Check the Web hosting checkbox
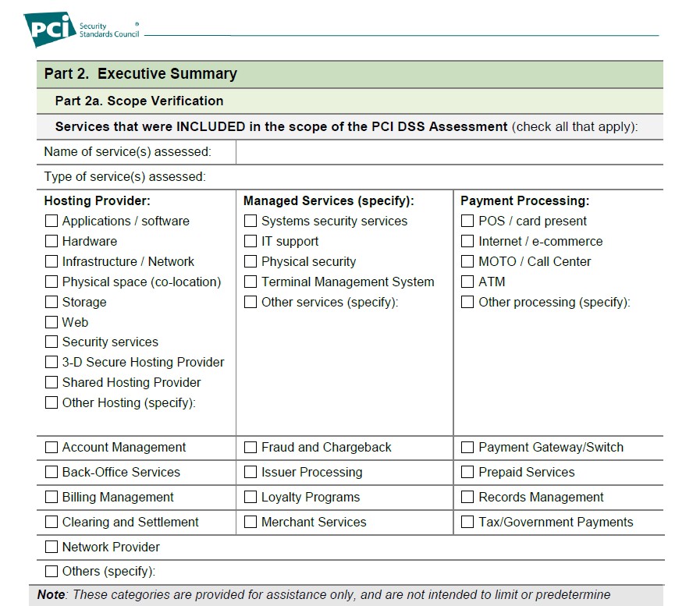This screenshot has width=700, height=606. [x=52, y=322]
